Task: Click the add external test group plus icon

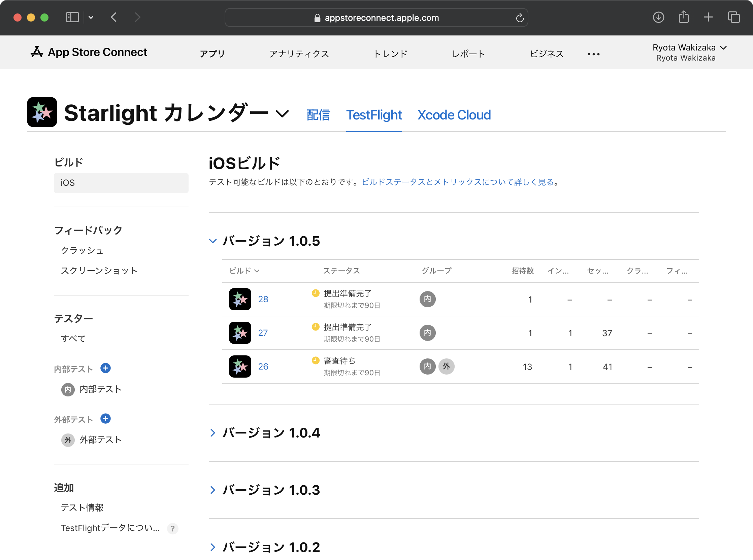Action: 105,419
